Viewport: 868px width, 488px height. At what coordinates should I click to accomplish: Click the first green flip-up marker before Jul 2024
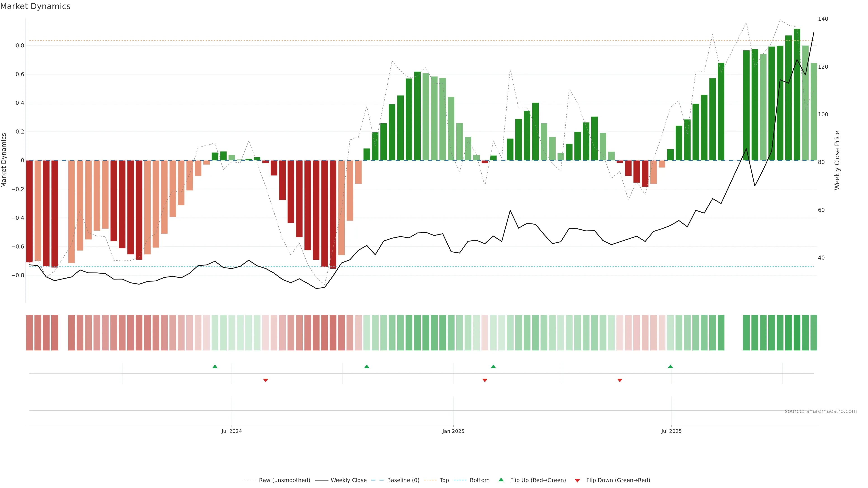[215, 366]
